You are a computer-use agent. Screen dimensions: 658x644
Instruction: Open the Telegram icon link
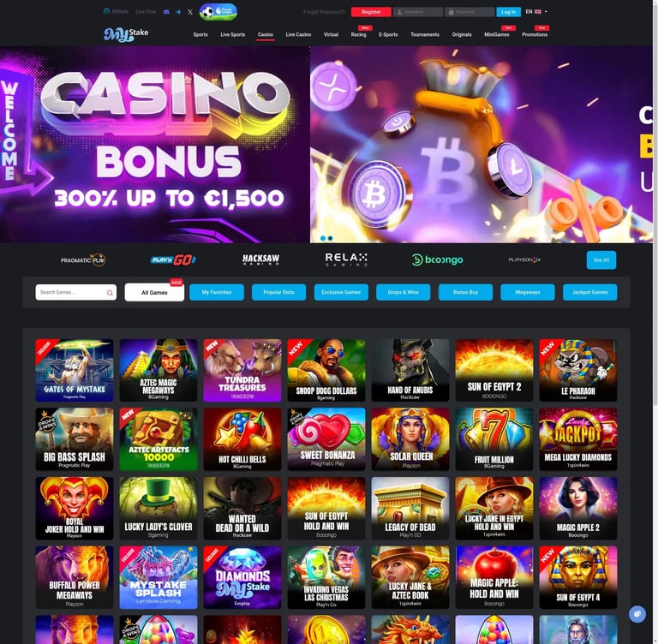(x=178, y=12)
